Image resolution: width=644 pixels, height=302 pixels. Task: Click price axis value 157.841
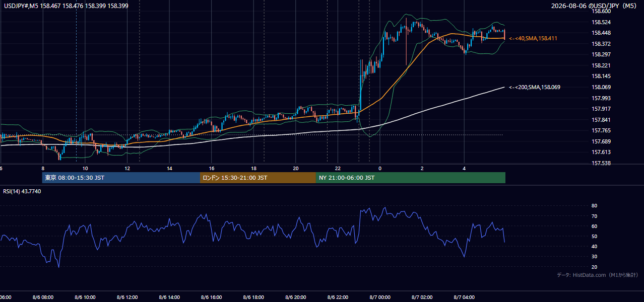click(601, 120)
